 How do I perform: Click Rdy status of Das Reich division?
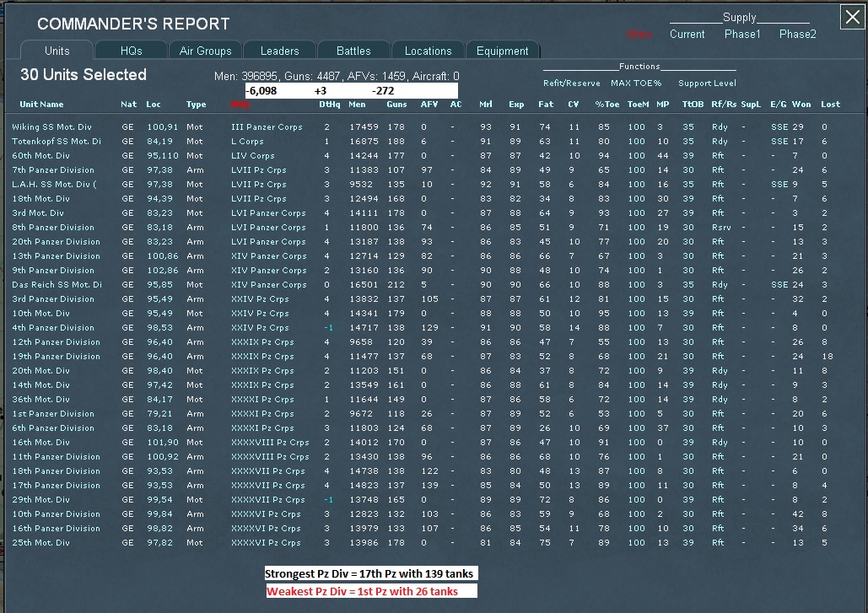coord(720,284)
